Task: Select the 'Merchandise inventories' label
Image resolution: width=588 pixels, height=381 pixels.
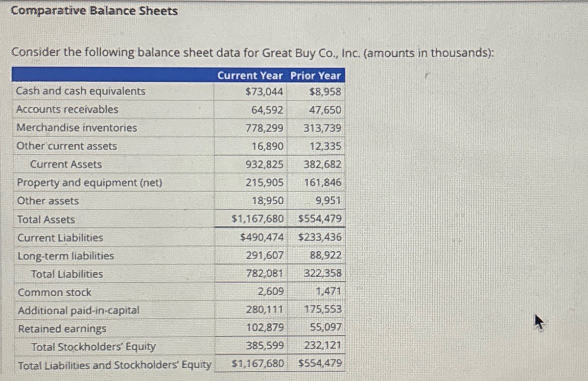Action: click(77, 128)
